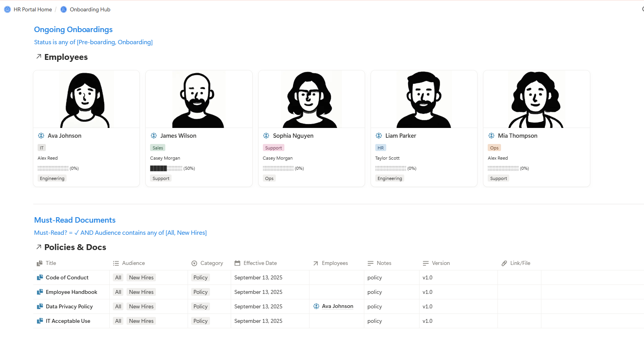This screenshot has height=342, width=644.
Task: Click Taylor Scott on Liam Parker's card
Action: pos(387,158)
